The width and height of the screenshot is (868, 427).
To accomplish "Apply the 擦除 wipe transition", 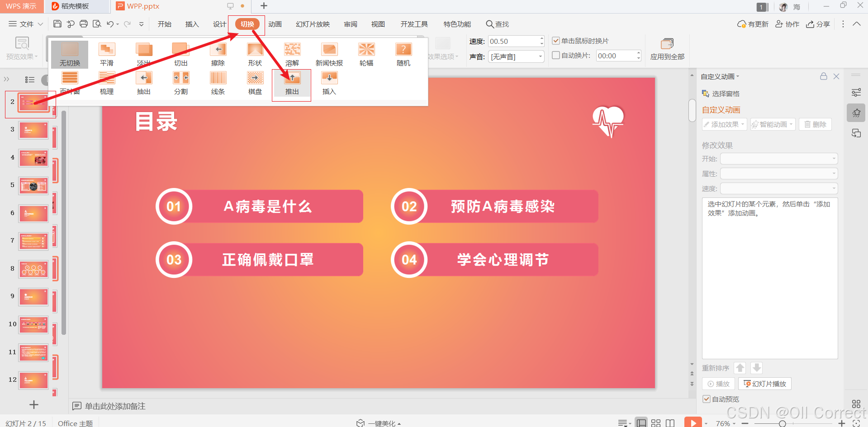I will pos(218,54).
